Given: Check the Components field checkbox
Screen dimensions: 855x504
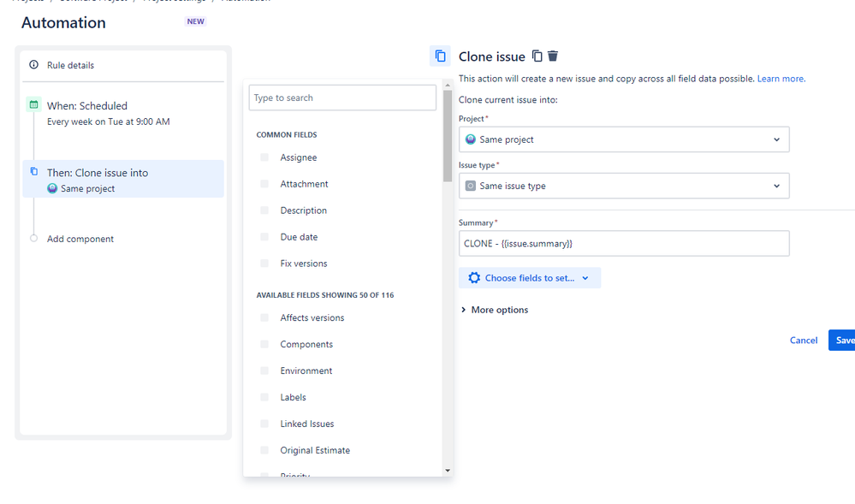Looking at the screenshot, I should pyautogui.click(x=264, y=344).
